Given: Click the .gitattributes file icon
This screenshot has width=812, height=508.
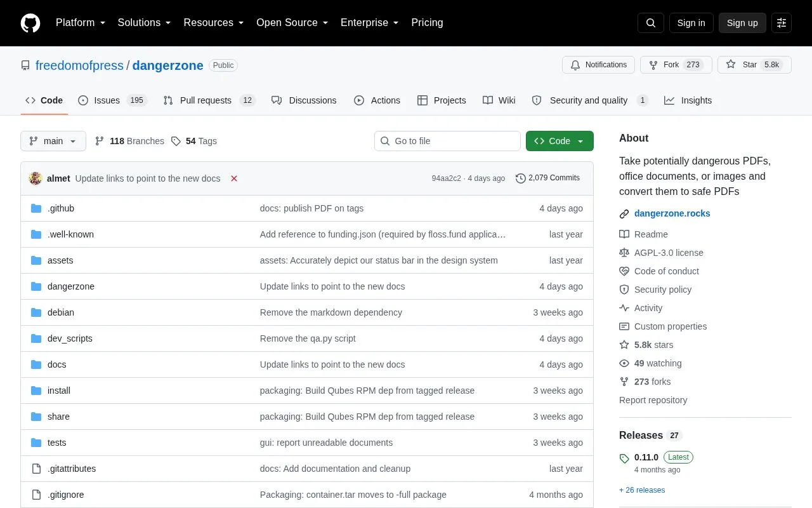Looking at the screenshot, I should (36, 469).
